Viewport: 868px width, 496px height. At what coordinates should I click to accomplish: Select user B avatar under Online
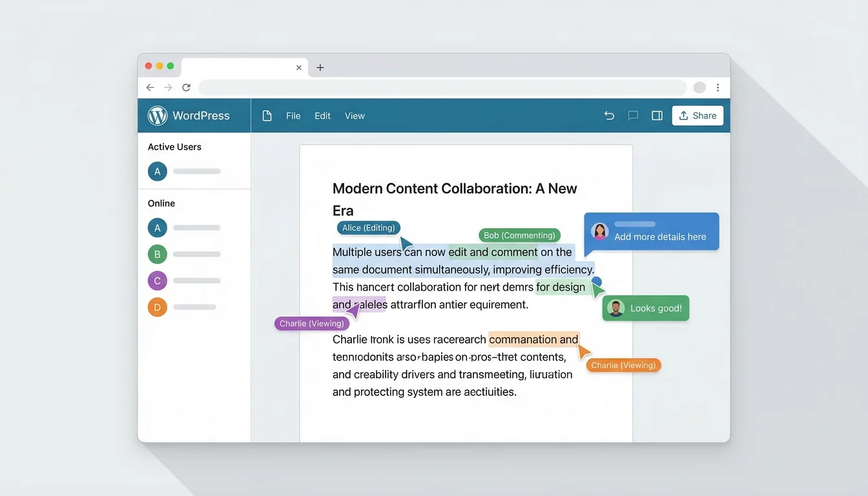pos(158,254)
